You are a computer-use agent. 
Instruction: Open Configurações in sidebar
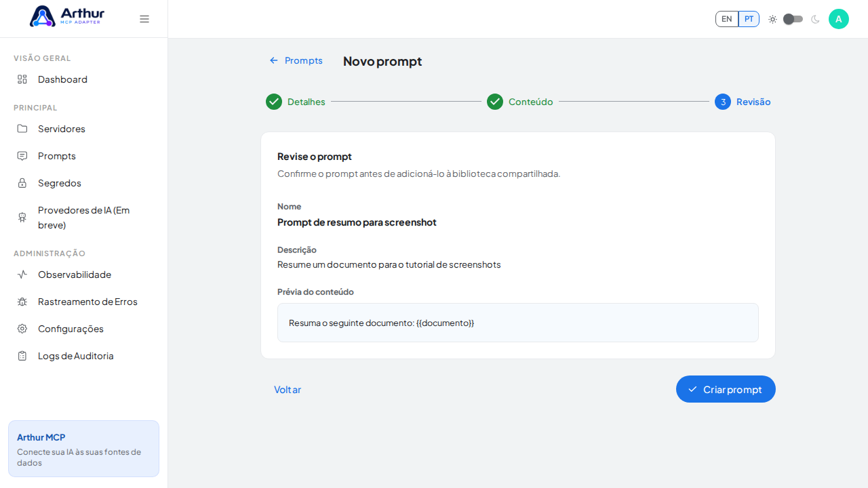click(83, 329)
